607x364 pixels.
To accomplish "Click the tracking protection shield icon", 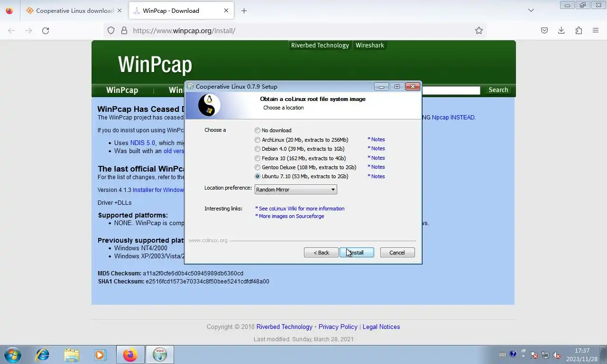I will [x=111, y=30].
